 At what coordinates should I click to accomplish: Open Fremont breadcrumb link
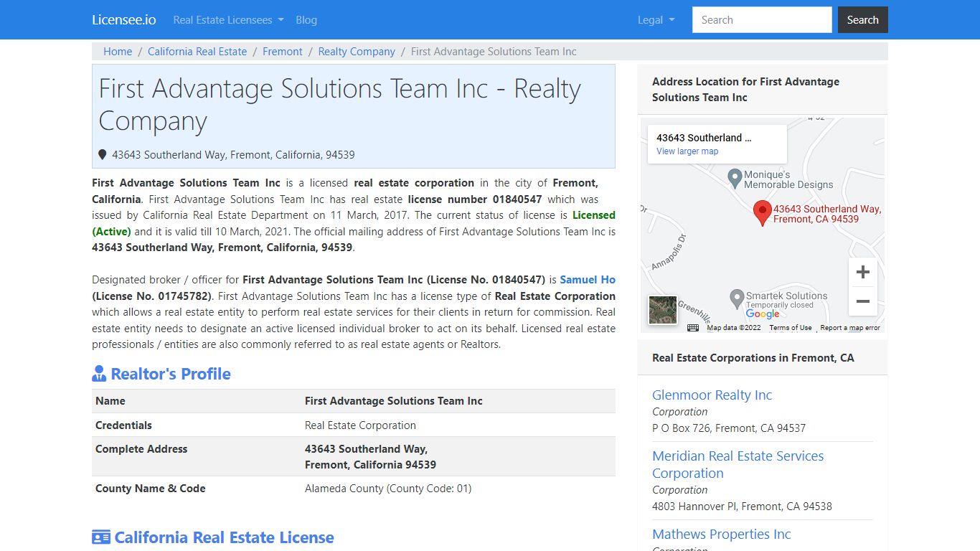(x=283, y=52)
